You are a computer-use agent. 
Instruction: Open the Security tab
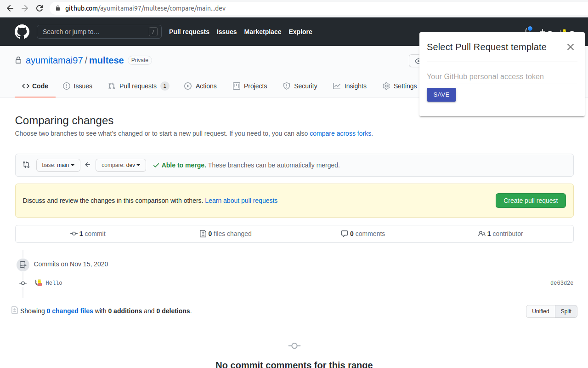coord(300,86)
